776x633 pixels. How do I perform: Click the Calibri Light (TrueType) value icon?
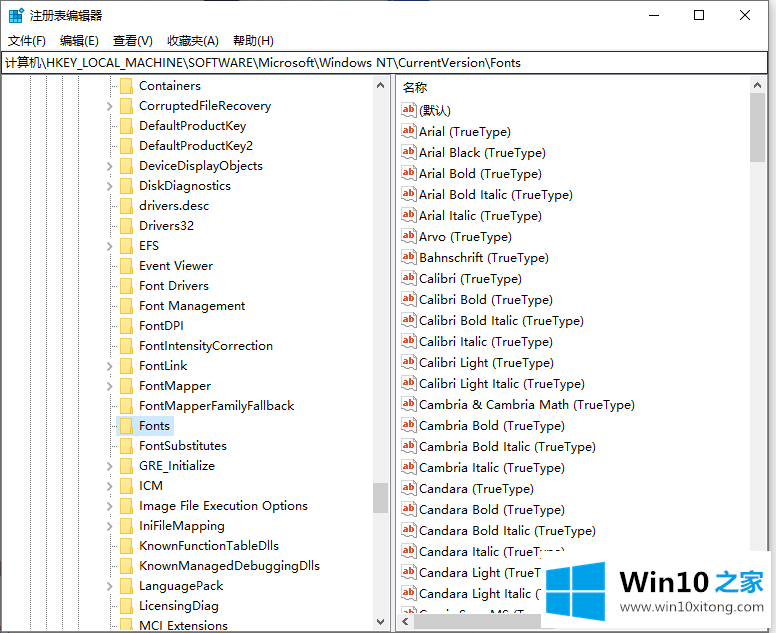(x=408, y=362)
